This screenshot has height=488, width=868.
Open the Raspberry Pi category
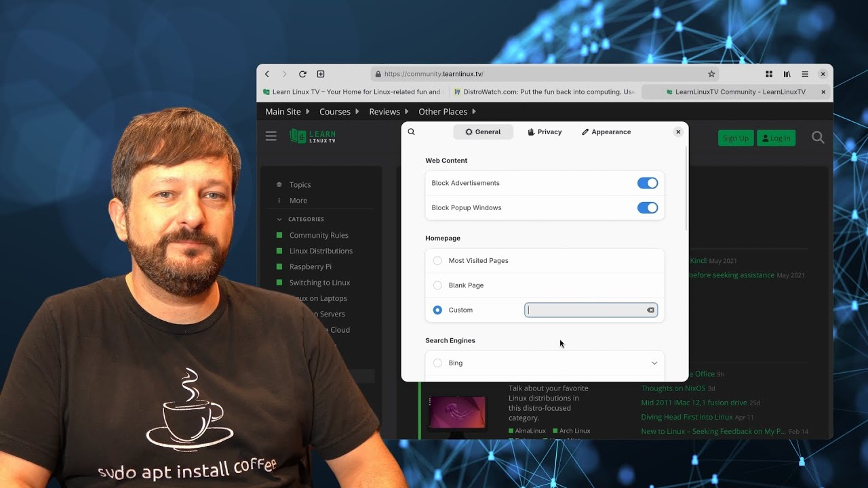click(x=310, y=266)
